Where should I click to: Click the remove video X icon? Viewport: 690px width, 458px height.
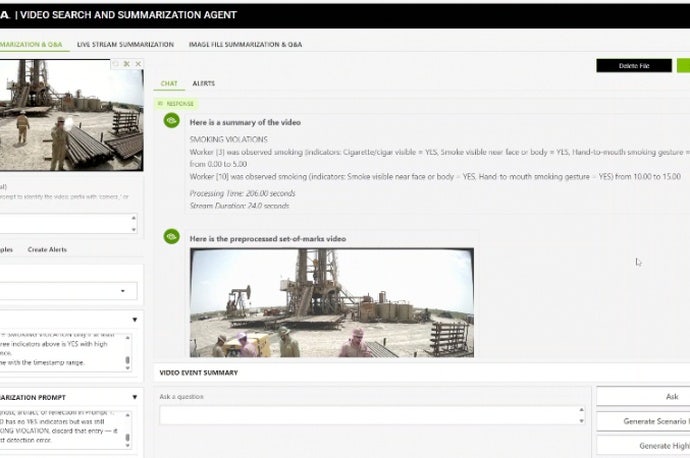tap(136, 63)
